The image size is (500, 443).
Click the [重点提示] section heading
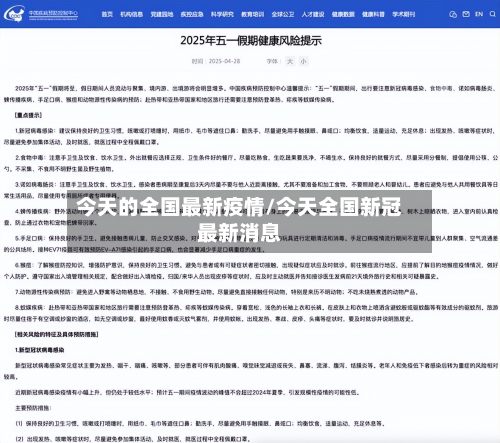[x=28, y=115]
